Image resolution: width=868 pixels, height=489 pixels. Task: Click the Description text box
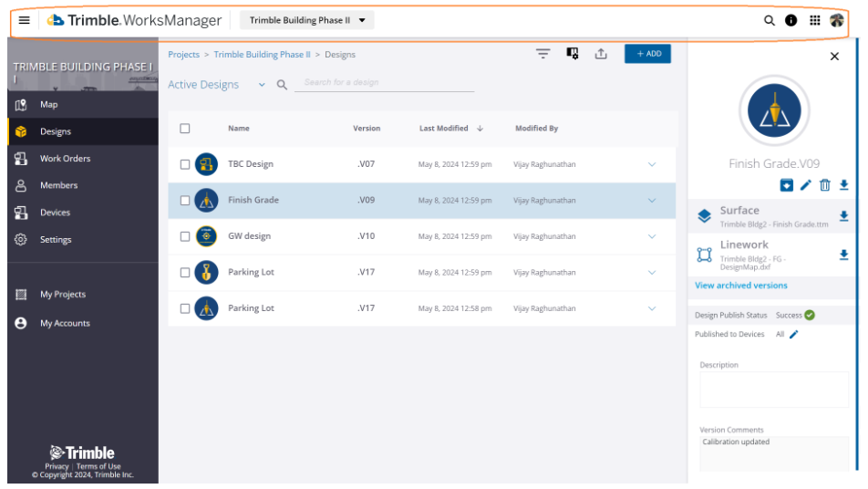pyautogui.click(x=774, y=390)
